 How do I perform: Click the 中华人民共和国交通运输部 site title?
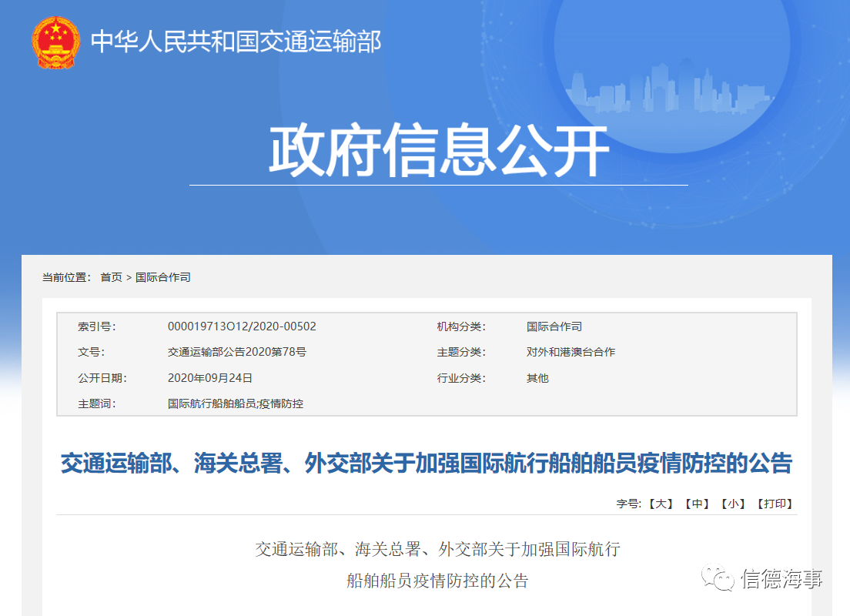click(236, 42)
